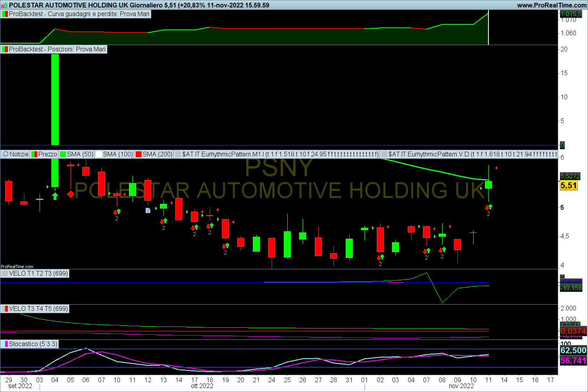Select the single green buy arrow under 04 Oct candle
Screen dimensions: 588x392
(55, 196)
